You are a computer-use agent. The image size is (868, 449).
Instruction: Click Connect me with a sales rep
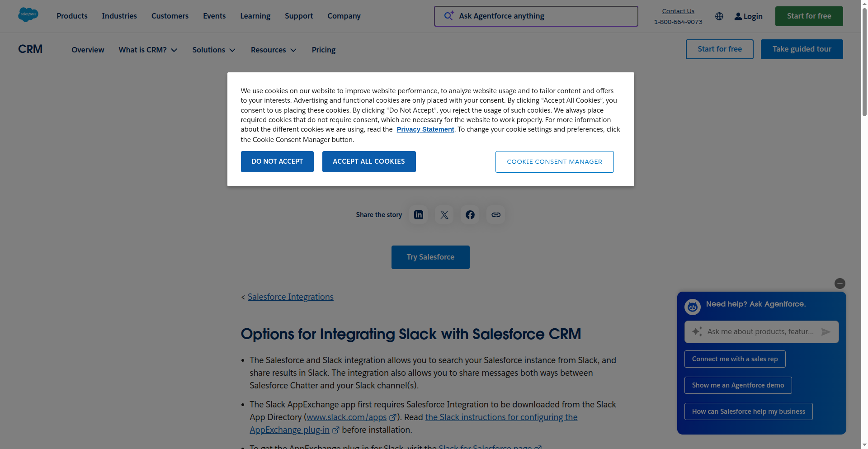pyautogui.click(x=734, y=359)
